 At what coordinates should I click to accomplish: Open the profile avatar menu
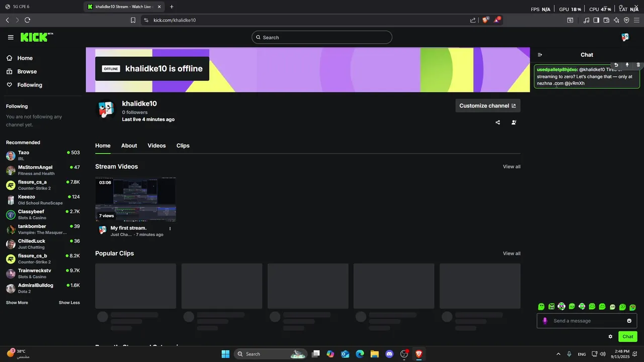(625, 37)
